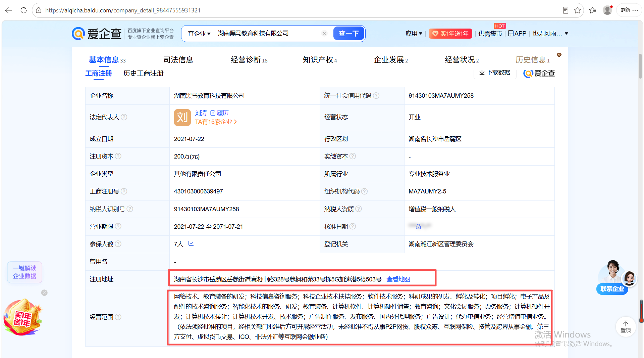Open the favorites list
Image resolution: width=644 pixels, height=358 pixels.
click(x=593, y=10)
